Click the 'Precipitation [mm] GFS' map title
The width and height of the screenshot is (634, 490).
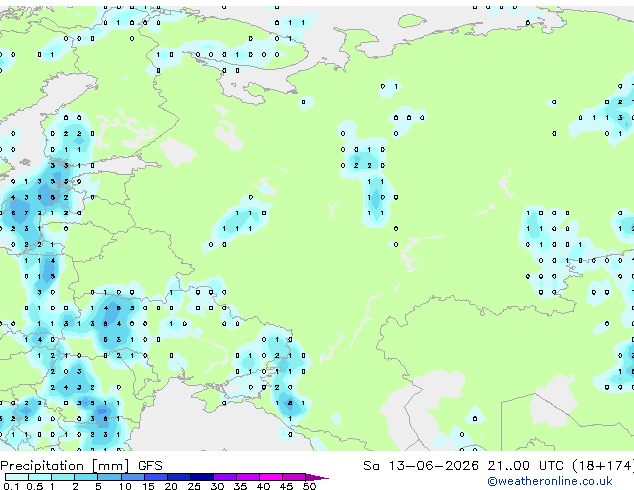[x=81, y=466]
